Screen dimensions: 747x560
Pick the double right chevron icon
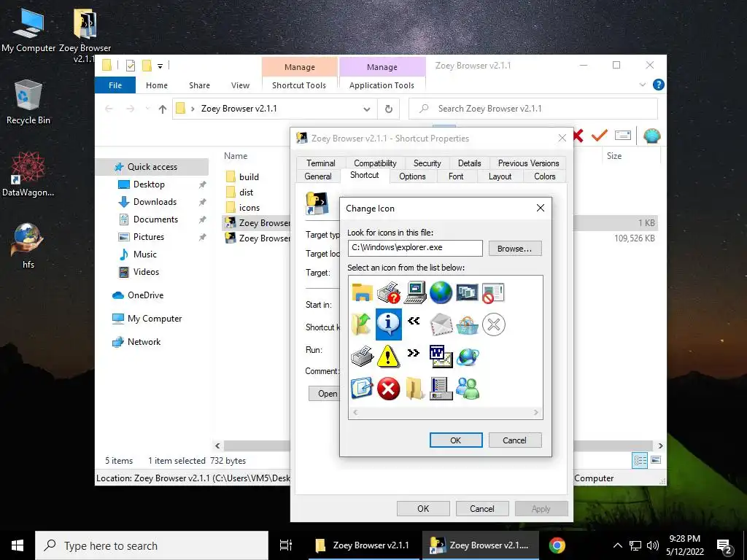click(x=414, y=353)
